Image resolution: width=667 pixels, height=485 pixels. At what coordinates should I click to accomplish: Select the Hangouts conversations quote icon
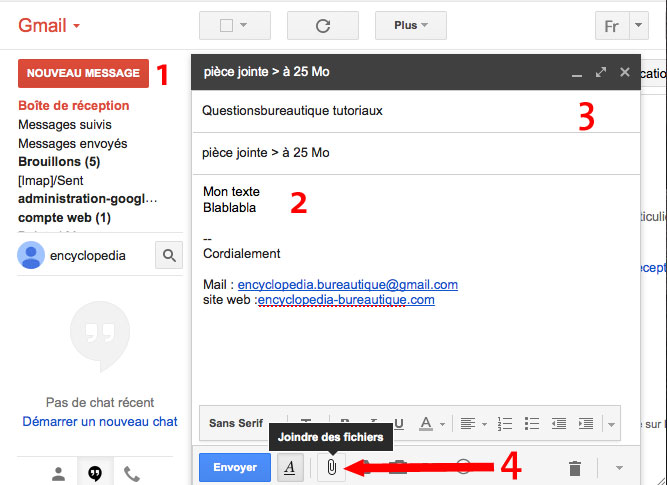click(x=95, y=472)
